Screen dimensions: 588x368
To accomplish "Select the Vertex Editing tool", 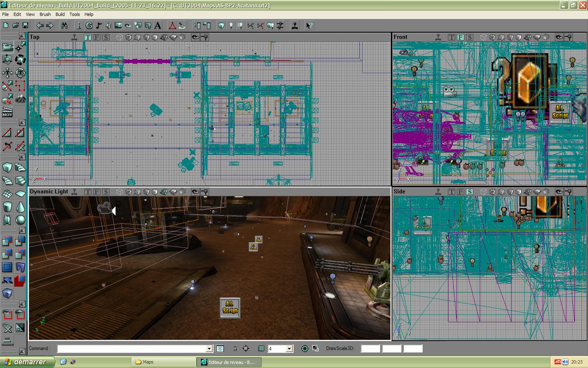I will (20, 47).
